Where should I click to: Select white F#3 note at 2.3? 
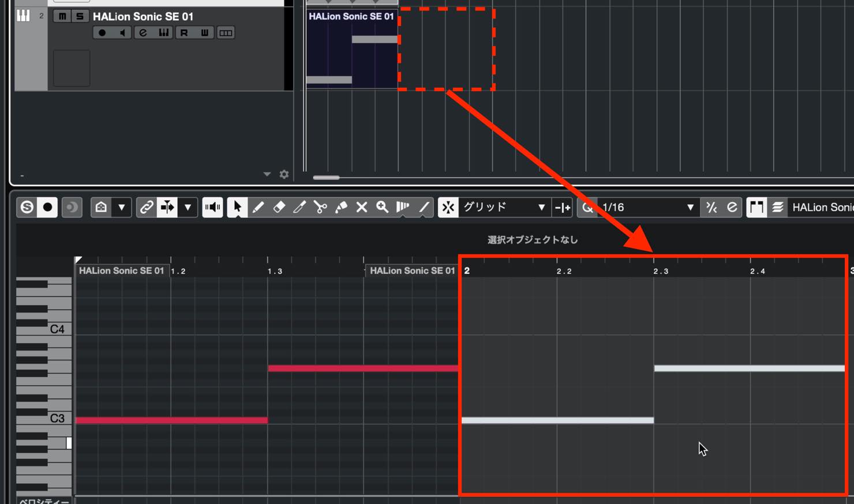pos(750,368)
